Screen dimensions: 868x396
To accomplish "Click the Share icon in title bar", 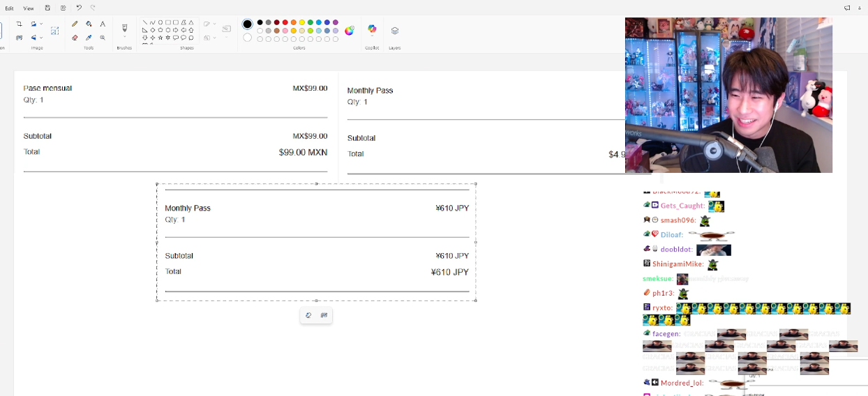I will tap(63, 8).
